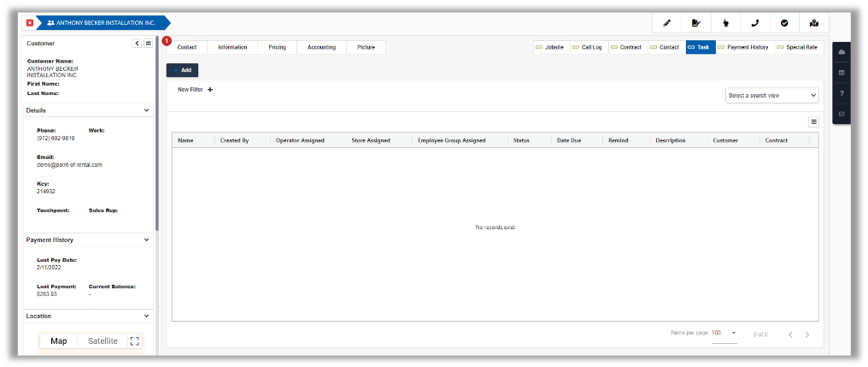
Task: Open the grid column menu hamburger icon
Action: 813,122
